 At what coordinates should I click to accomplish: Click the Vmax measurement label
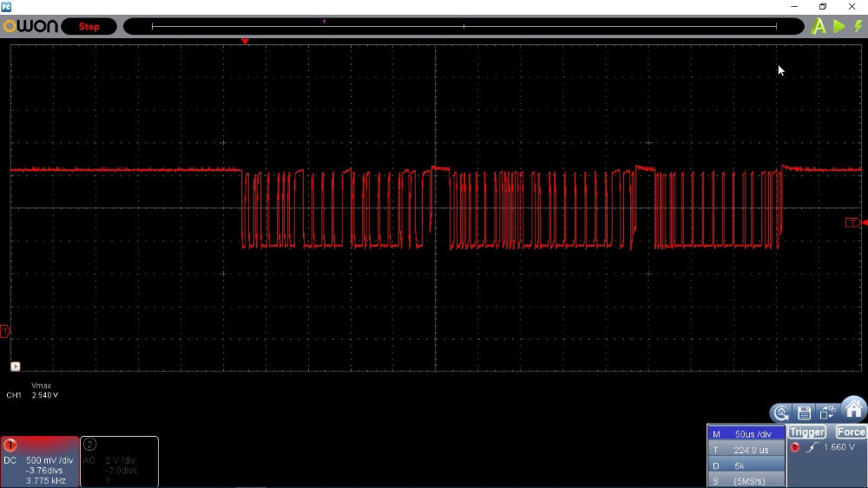[x=42, y=386]
